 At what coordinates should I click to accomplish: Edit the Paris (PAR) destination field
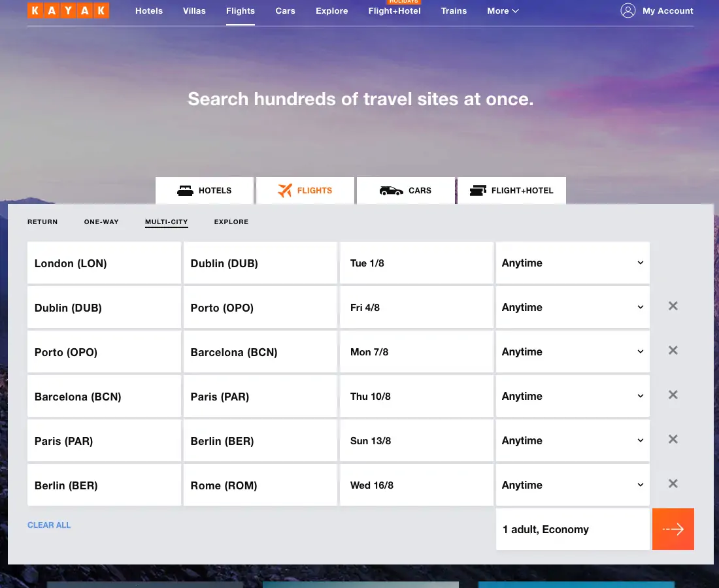tap(260, 397)
